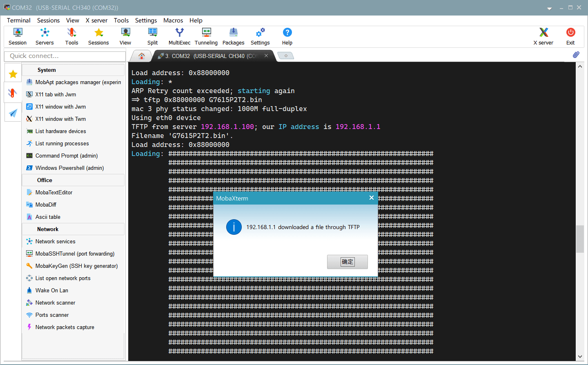Confirm the TFTP dialog with 确定
This screenshot has width=588, height=365.
pyautogui.click(x=347, y=262)
